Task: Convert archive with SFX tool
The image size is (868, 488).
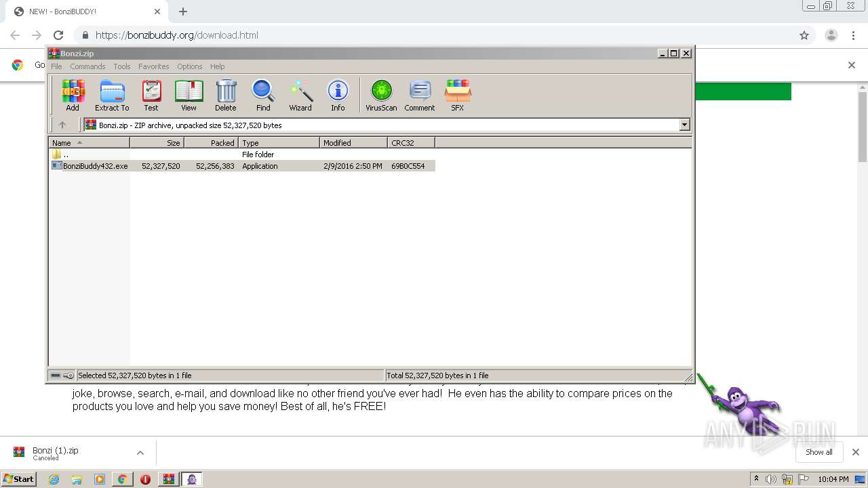Action: coord(458,95)
